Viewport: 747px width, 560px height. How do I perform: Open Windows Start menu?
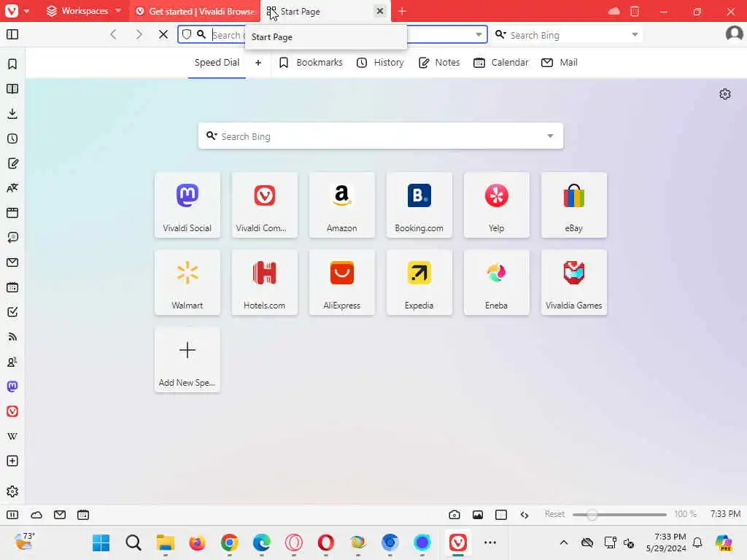coord(101,542)
